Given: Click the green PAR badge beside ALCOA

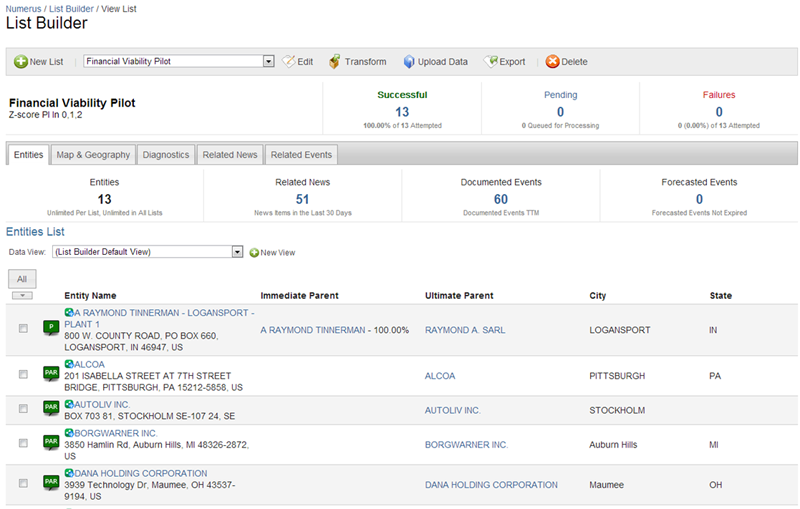Looking at the screenshot, I should [51, 375].
